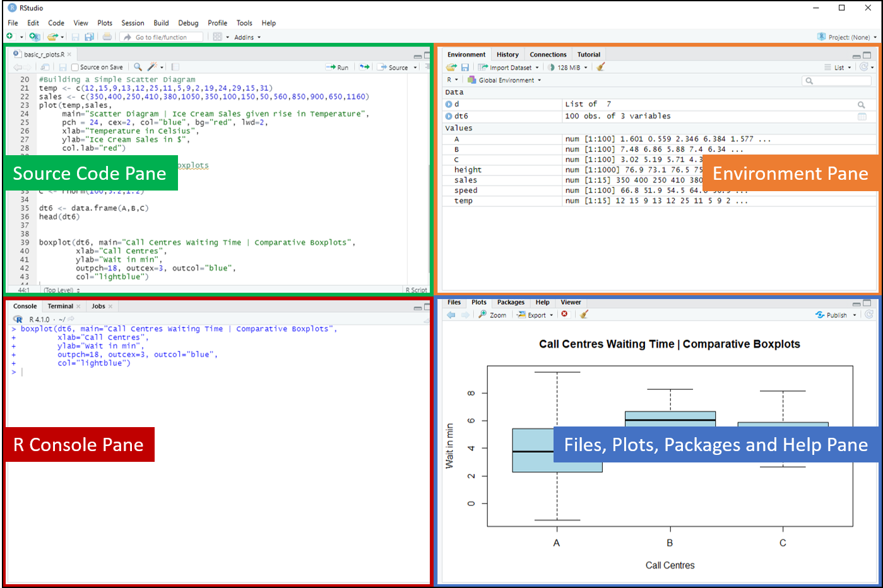The image size is (883, 588).
Task: Clear workspace objects with Environment broom icon
Action: point(600,67)
